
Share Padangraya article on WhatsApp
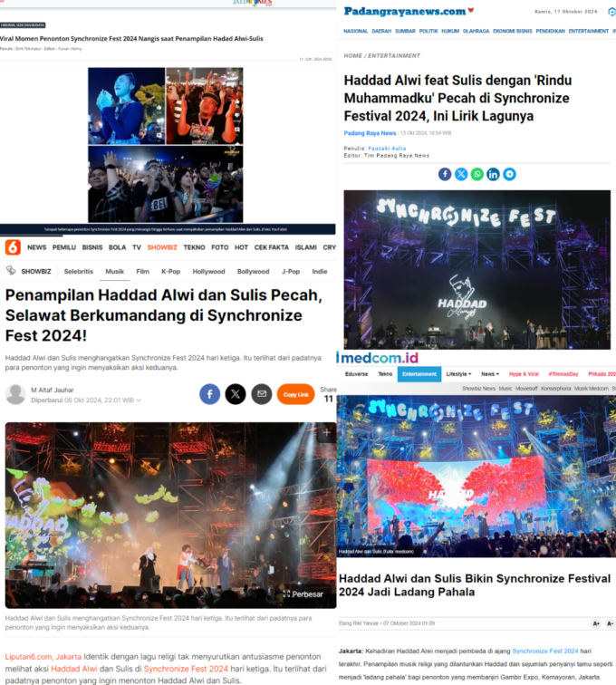point(477,174)
